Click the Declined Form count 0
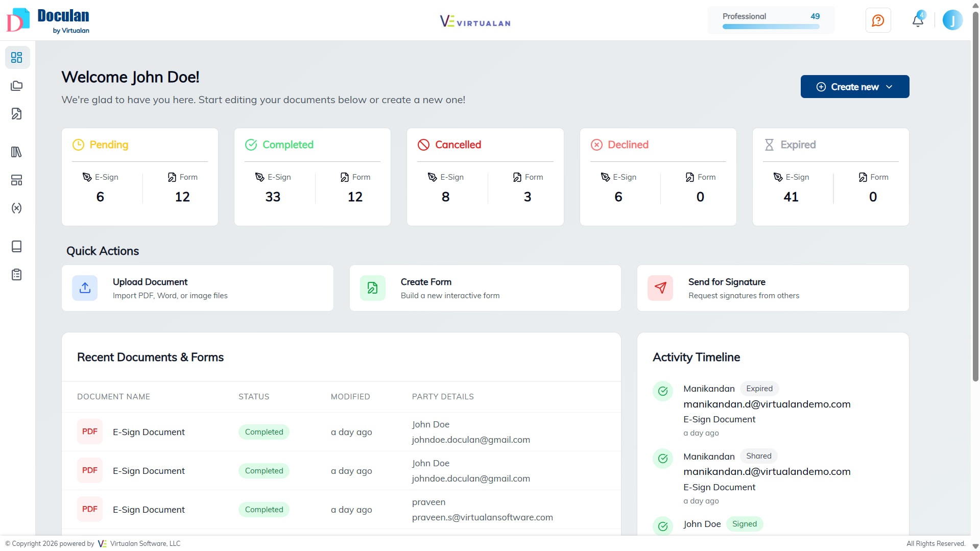The image size is (980, 551). pyautogui.click(x=700, y=197)
